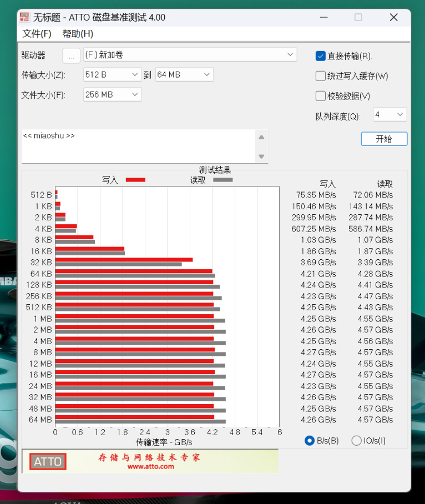
Task: Click the description box scroll down arrow
Action: (x=261, y=157)
